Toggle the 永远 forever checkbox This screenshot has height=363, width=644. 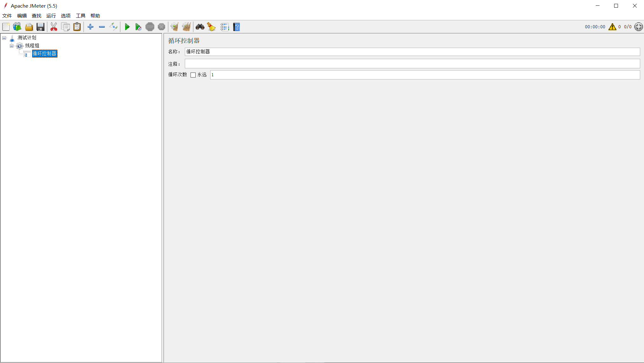click(x=193, y=75)
